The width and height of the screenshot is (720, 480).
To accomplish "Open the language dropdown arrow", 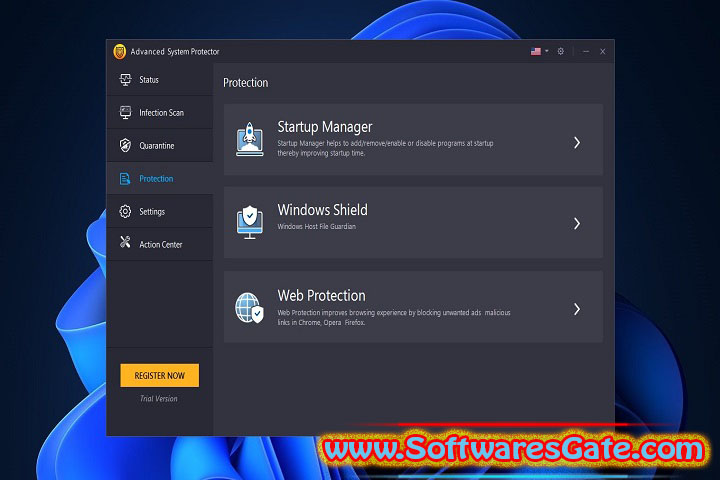I will click(x=546, y=51).
